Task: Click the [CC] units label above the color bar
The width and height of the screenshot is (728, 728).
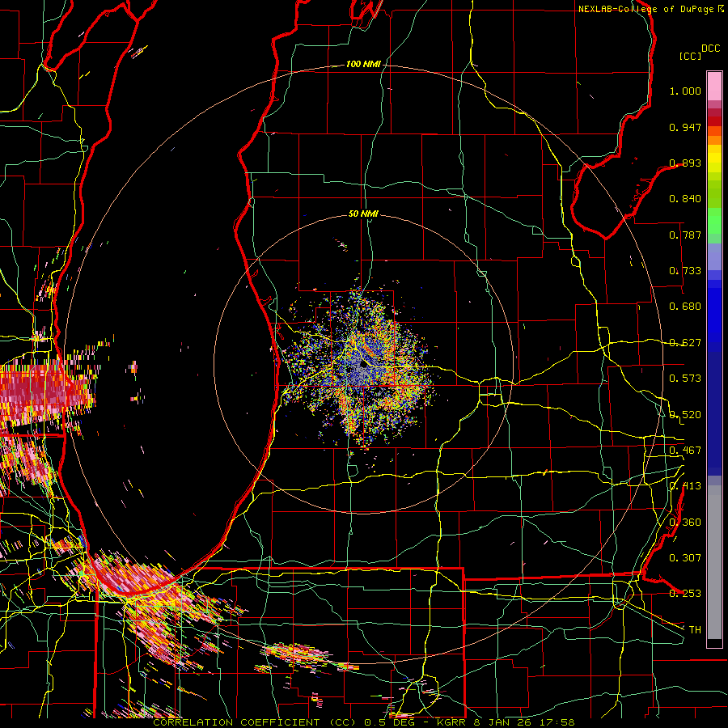Action: click(690, 56)
